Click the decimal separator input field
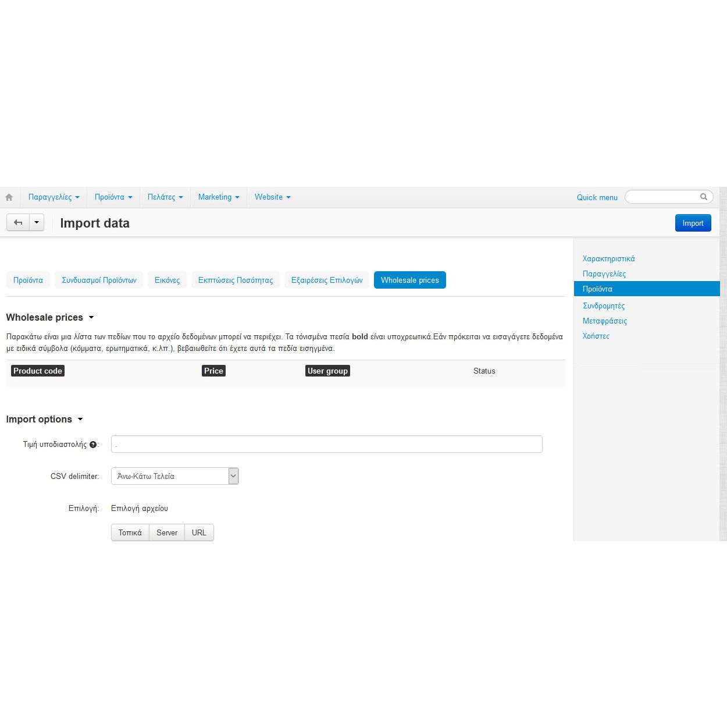The image size is (727, 728). [326, 444]
